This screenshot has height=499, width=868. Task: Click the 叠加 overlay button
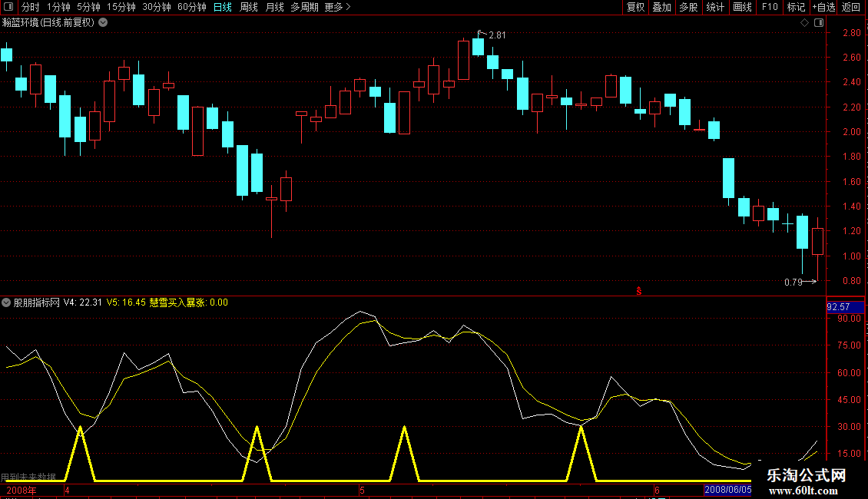click(661, 7)
